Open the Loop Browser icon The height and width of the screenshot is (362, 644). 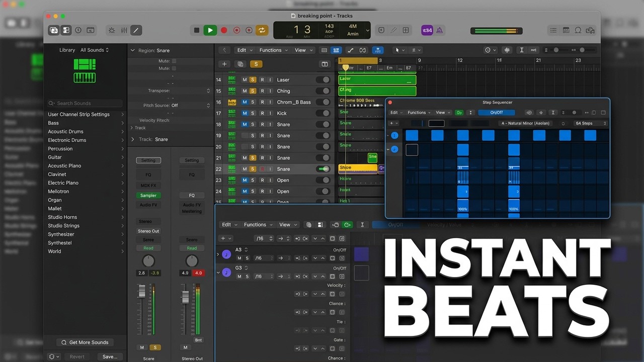click(x=578, y=30)
